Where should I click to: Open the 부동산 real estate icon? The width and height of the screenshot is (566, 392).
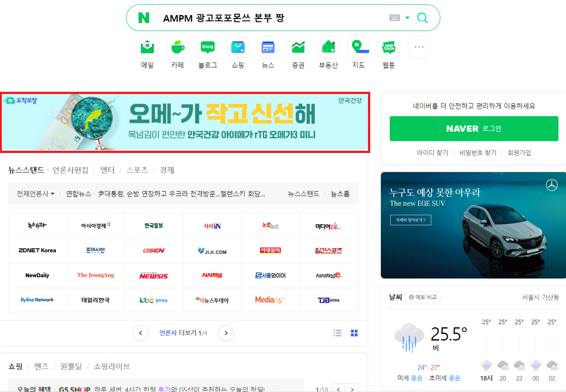[x=329, y=47]
